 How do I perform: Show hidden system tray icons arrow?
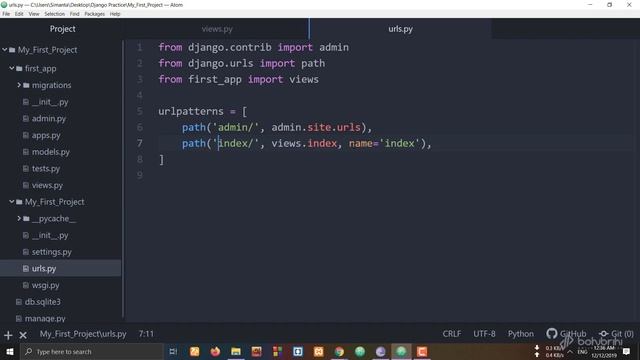(570, 351)
